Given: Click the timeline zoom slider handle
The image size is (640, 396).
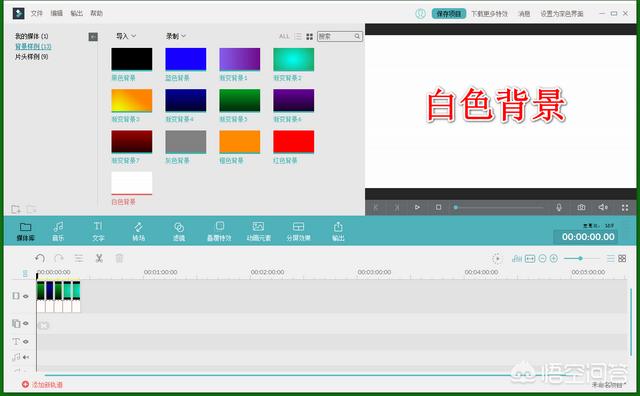Looking at the screenshot, I should click(x=580, y=258).
